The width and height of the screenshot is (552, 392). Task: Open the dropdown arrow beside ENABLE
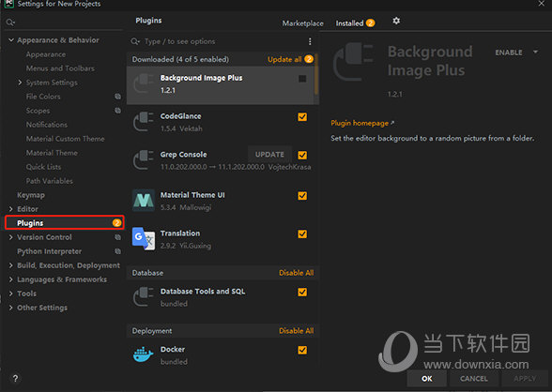(x=535, y=52)
